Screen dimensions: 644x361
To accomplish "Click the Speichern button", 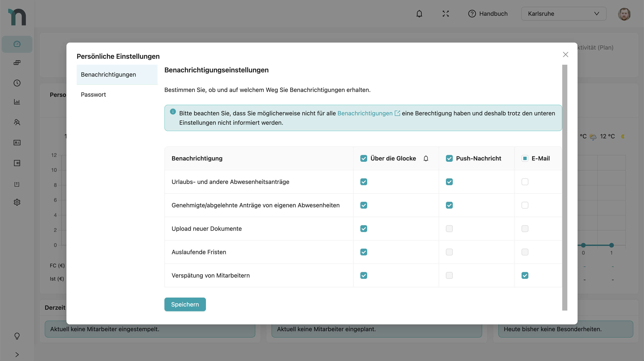I will (185, 304).
